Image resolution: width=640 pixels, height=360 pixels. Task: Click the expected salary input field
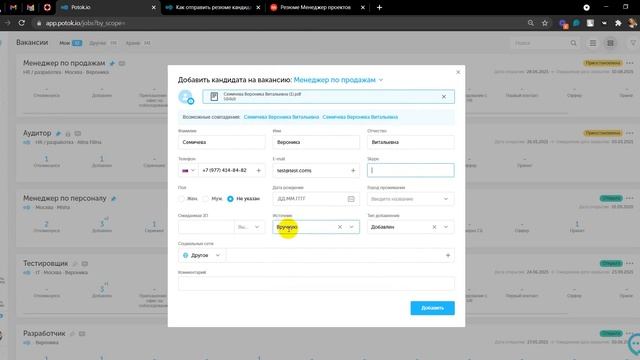coord(206,227)
